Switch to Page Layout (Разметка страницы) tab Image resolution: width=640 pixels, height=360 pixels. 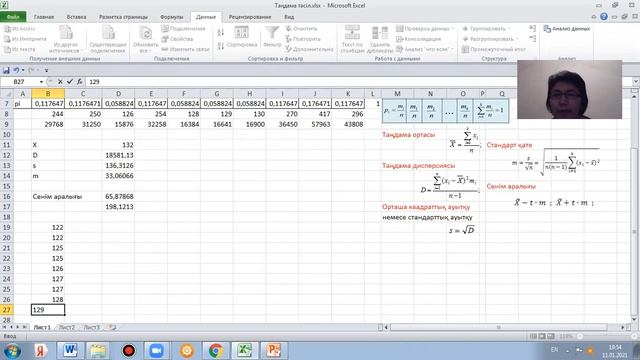click(123, 17)
